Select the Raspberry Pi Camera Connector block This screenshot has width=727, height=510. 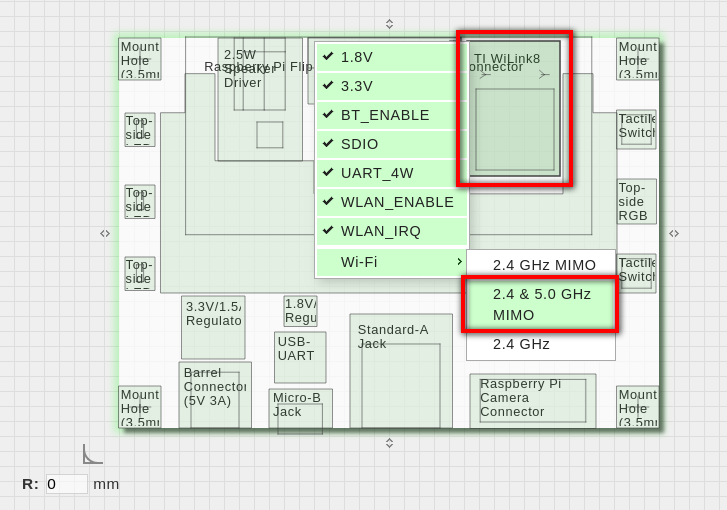point(533,401)
